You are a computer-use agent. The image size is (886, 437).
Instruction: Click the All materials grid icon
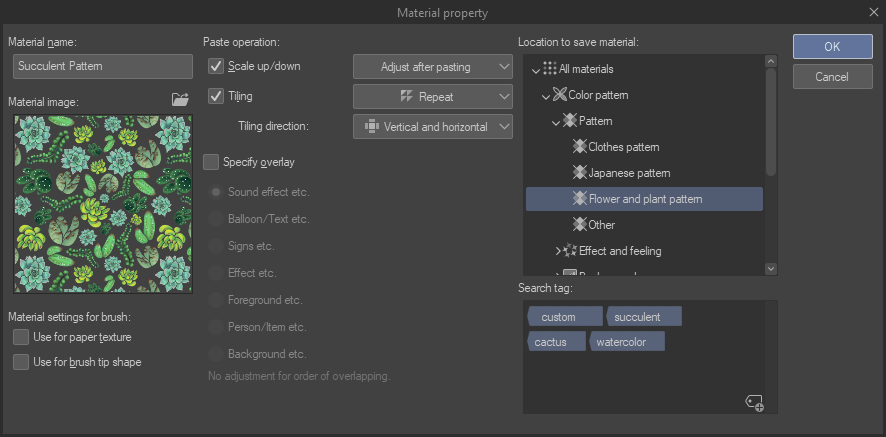tap(549, 69)
